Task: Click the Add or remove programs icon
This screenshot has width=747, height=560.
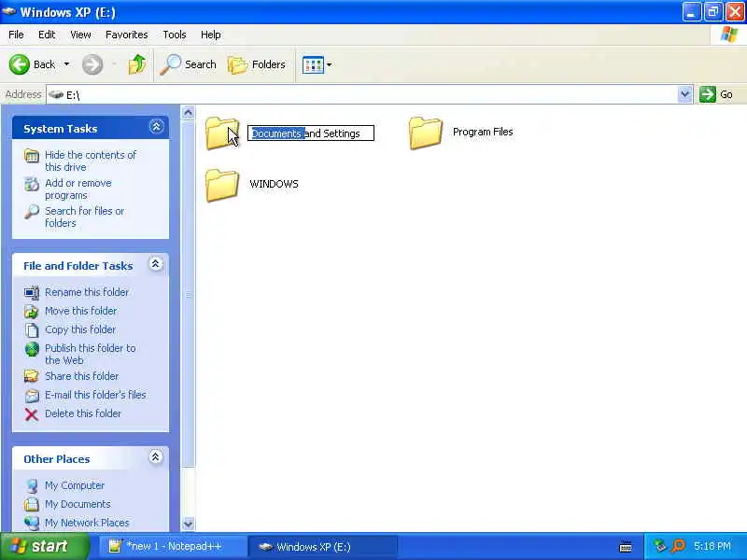Action: point(32,184)
